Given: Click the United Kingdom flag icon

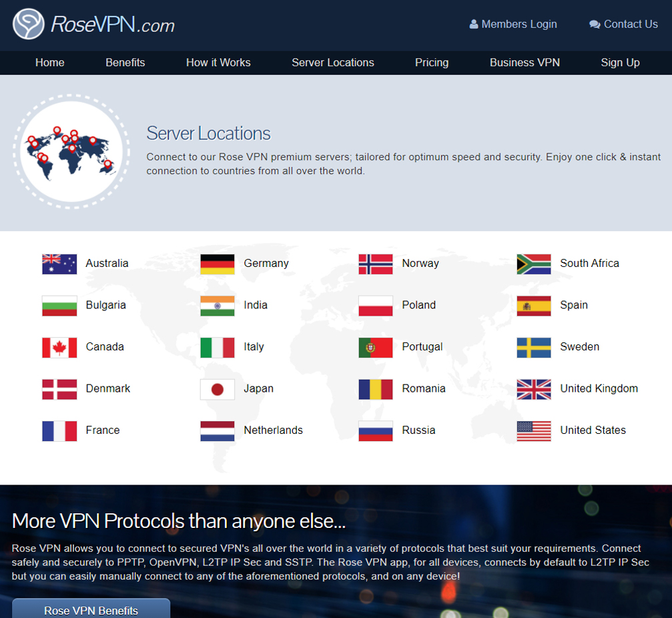Looking at the screenshot, I should tap(534, 389).
